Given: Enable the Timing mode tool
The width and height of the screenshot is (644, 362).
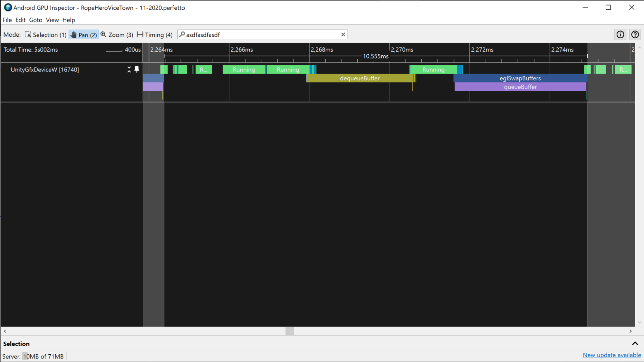Looking at the screenshot, I should [x=154, y=34].
